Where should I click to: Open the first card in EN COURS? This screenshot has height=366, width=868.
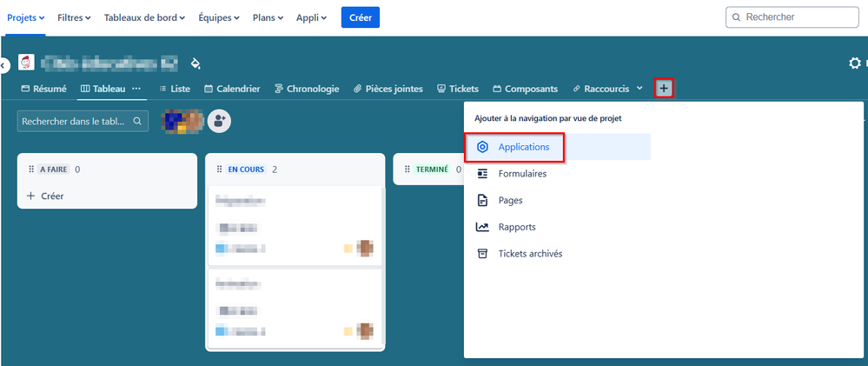(295, 226)
